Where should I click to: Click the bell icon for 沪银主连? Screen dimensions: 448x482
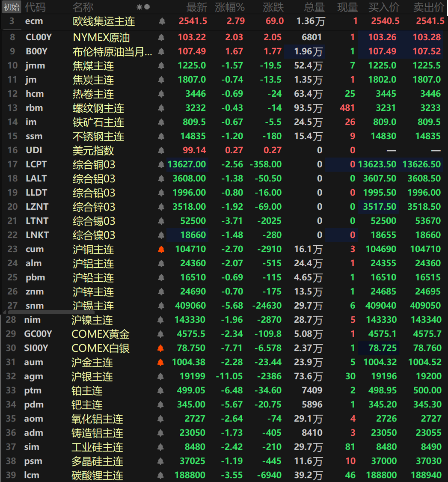(x=160, y=377)
